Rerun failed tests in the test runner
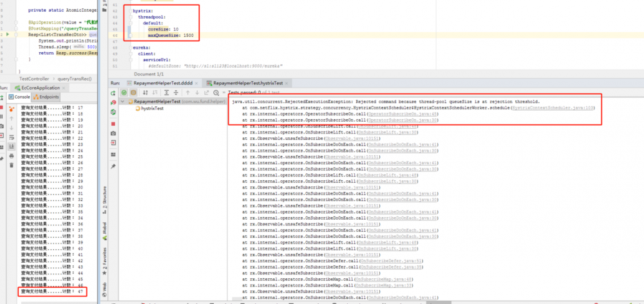Image resolution: width=644 pixels, height=304 pixels. pyautogui.click(x=113, y=102)
